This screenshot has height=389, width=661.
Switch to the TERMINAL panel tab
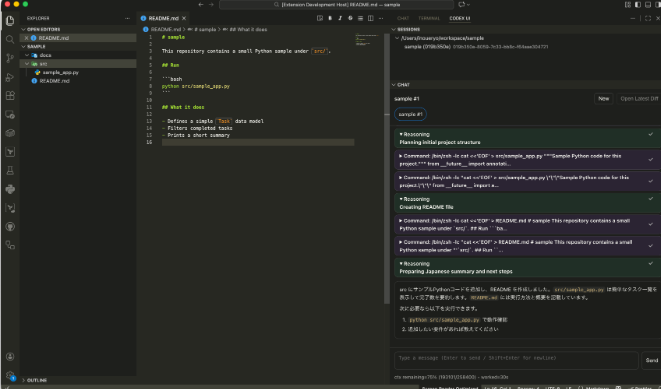coord(429,18)
